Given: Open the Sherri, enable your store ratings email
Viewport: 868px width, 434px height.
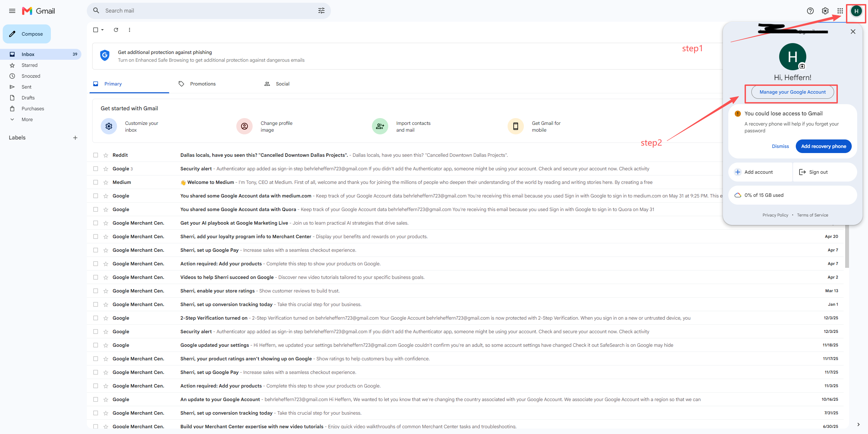Looking at the screenshot, I should (465, 291).
